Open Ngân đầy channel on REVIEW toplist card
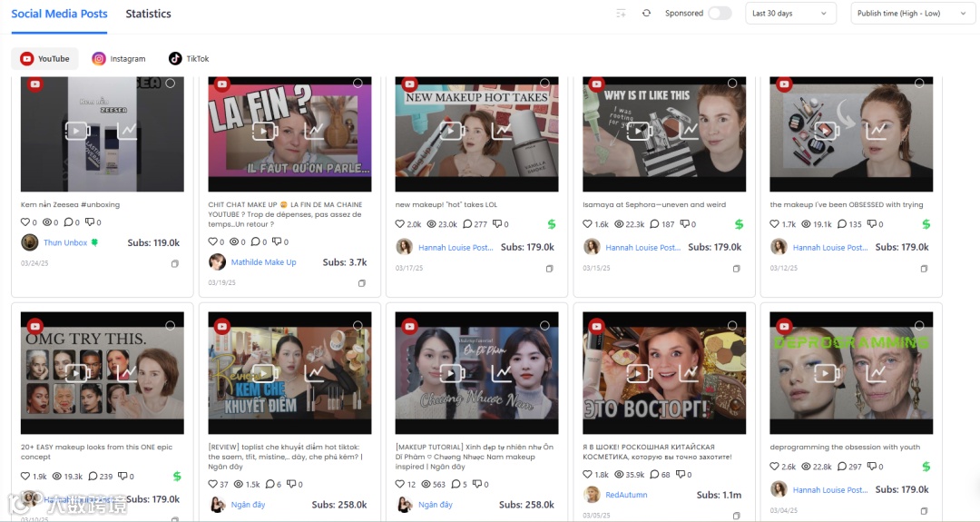This screenshot has width=980, height=522. pos(248,505)
